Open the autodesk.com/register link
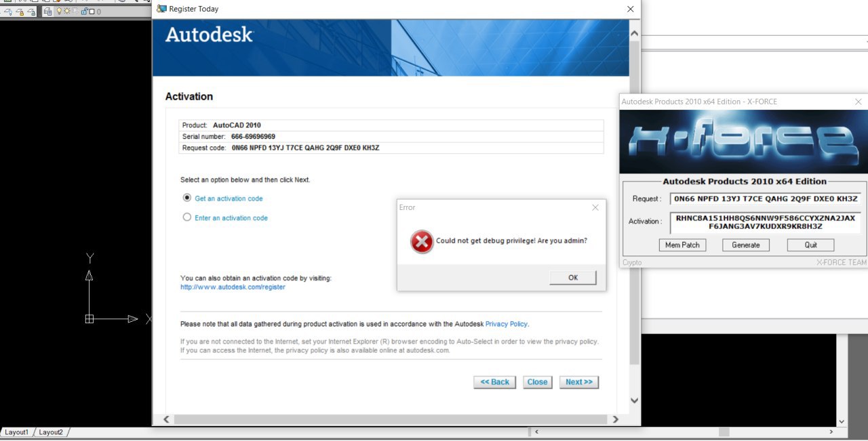Screen dimensions: 868x441 pos(233,287)
